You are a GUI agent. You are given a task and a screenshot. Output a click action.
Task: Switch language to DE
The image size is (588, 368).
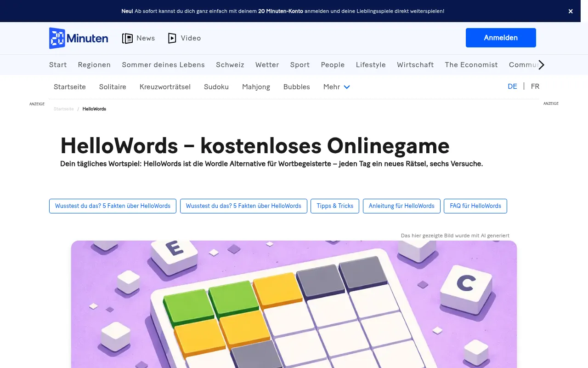(x=512, y=86)
